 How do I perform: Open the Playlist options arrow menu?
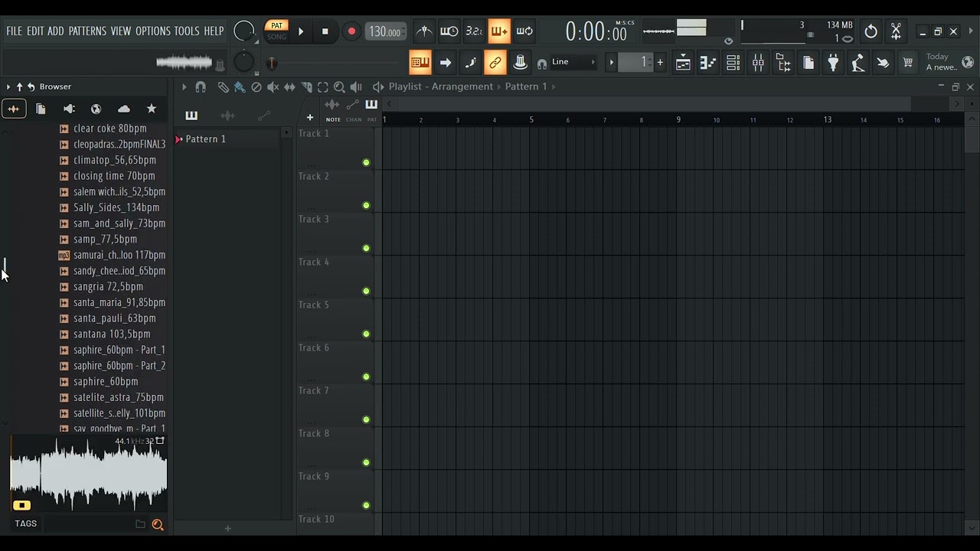184,87
